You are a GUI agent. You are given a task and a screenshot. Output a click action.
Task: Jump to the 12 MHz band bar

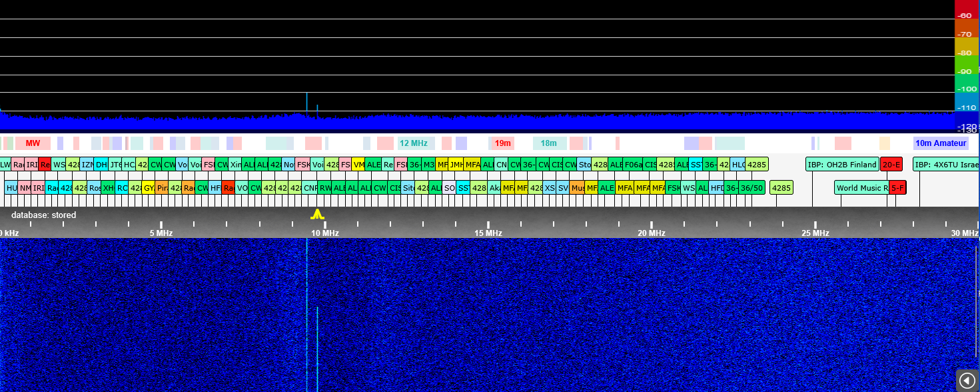tap(414, 143)
